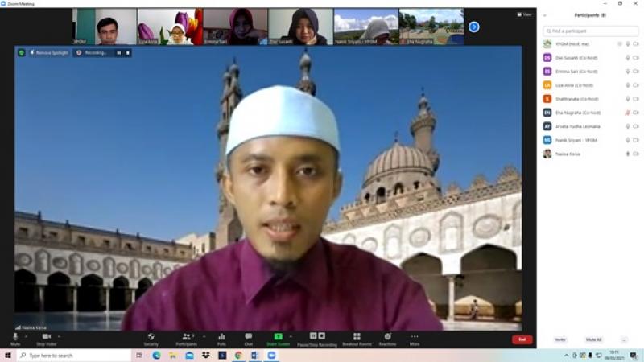Collapse the Participants panel header chevron

(x=545, y=15)
